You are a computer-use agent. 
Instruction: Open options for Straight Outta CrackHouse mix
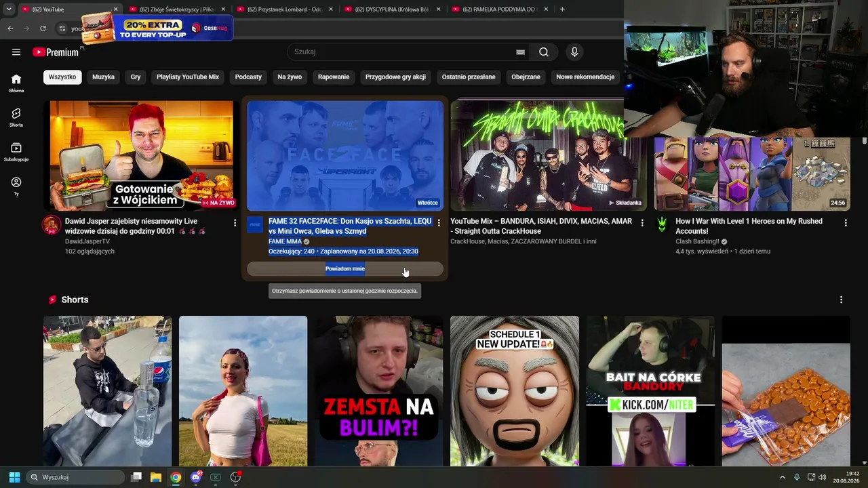coord(642,222)
